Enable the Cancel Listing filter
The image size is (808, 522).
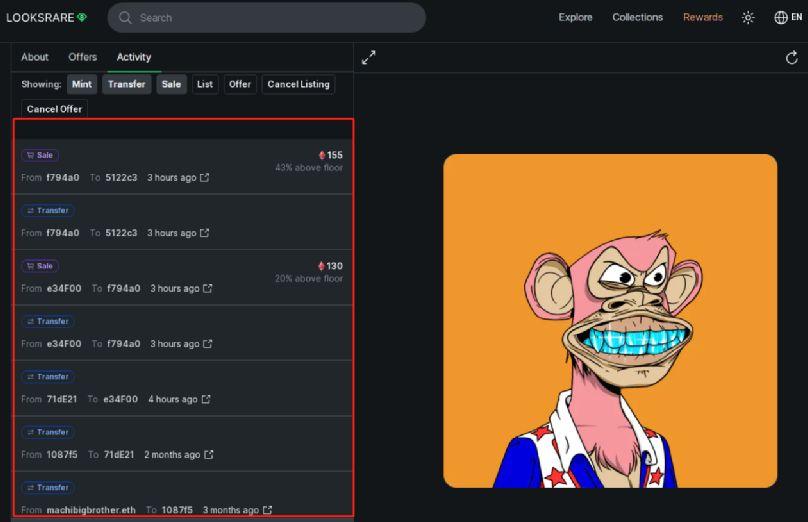coord(298,85)
